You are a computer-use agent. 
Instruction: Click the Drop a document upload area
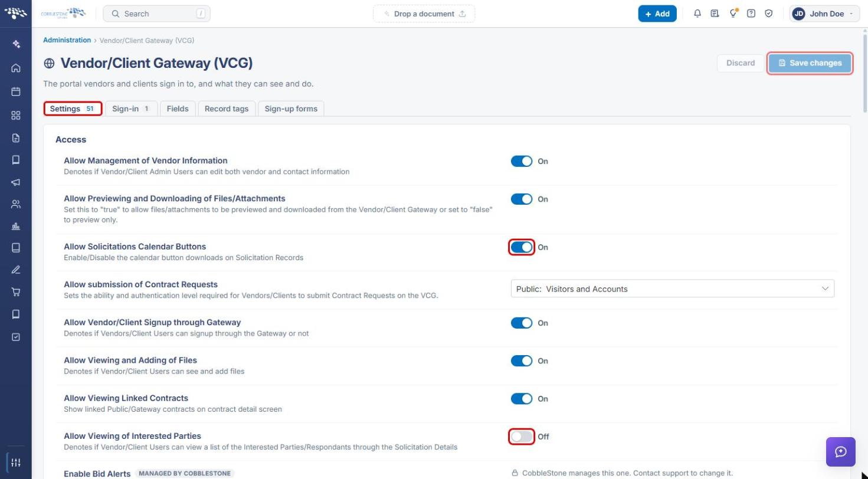coord(424,14)
